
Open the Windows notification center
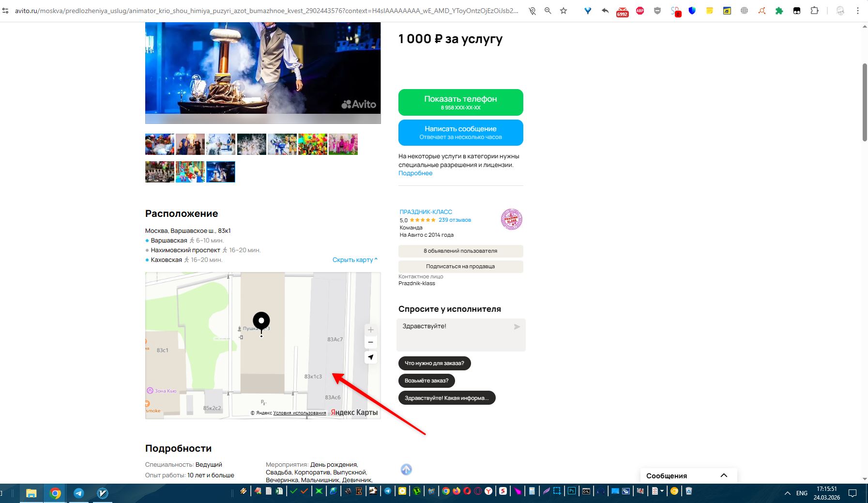tap(853, 493)
